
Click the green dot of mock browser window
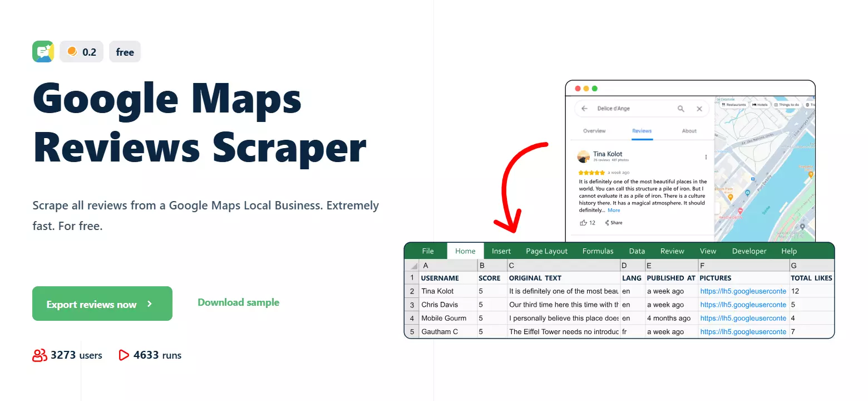click(594, 89)
